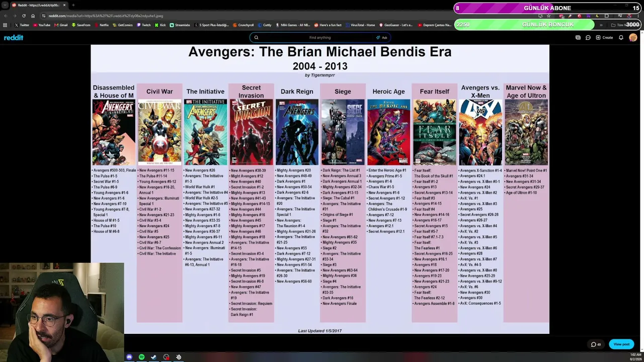Click the Create post button
The height and width of the screenshot is (362, 644).
click(604, 38)
